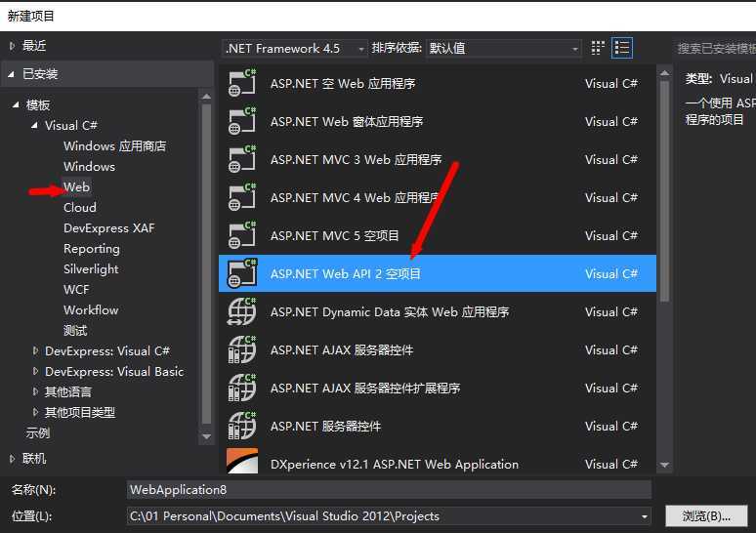The height and width of the screenshot is (533, 756).
Task: Select ASP.NET Web API 2 空项目 text
Action: pyautogui.click(x=345, y=273)
